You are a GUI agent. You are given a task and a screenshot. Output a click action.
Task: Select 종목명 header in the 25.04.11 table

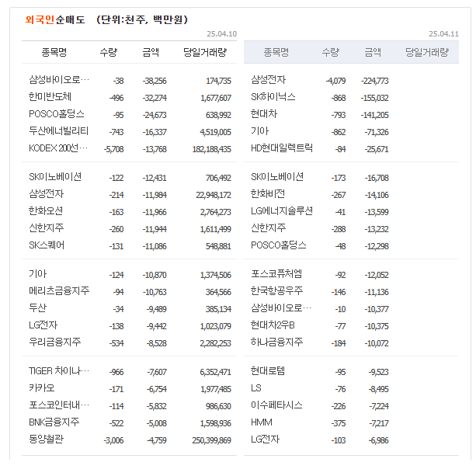[276, 52]
